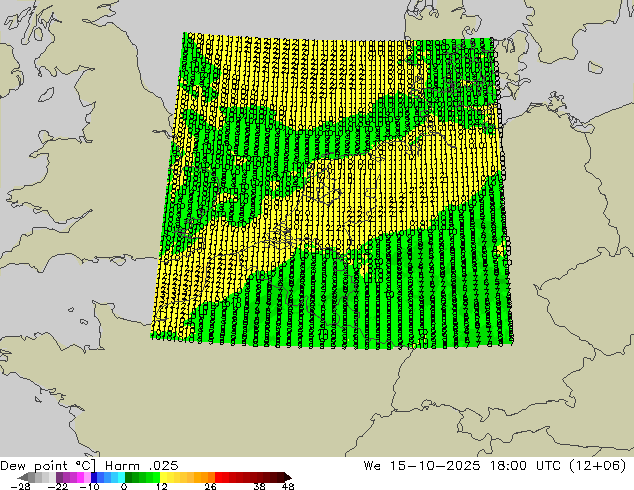This screenshot has width=634, height=490.
Task: Click the first bright red swatch above 26
Action: coord(218,477)
